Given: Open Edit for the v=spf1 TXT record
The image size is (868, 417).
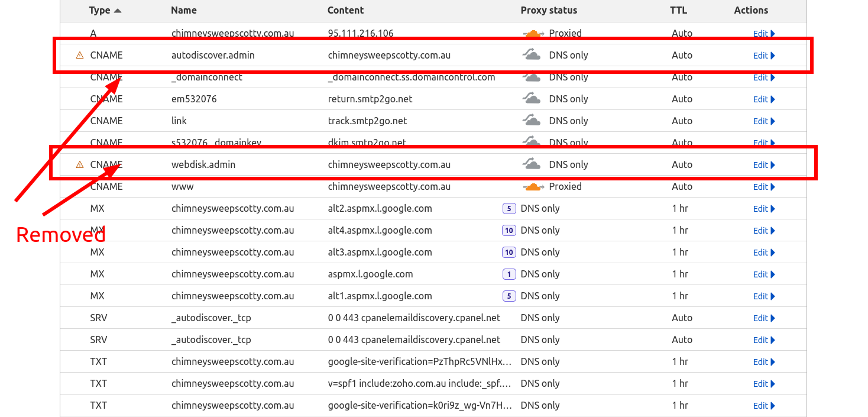Looking at the screenshot, I should (764, 384).
